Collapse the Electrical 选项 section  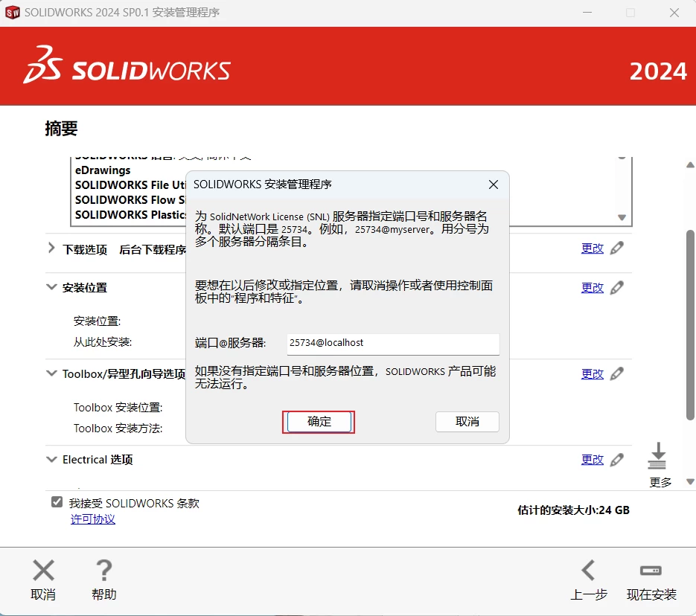click(51, 460)
